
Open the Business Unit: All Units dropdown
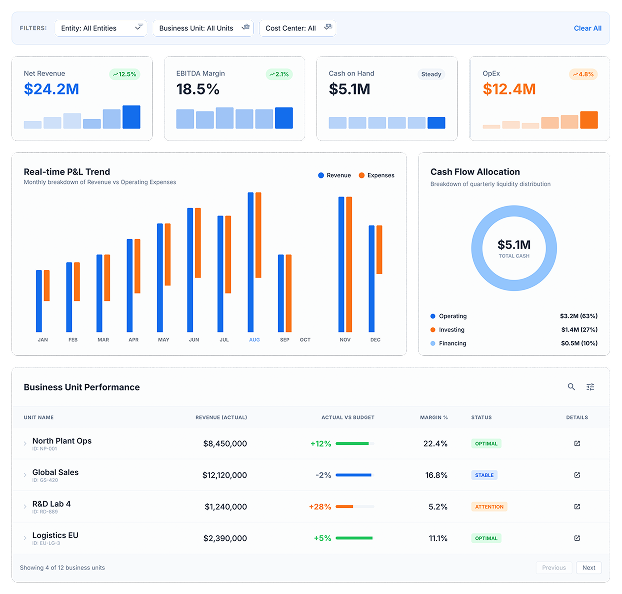(203, 28)
